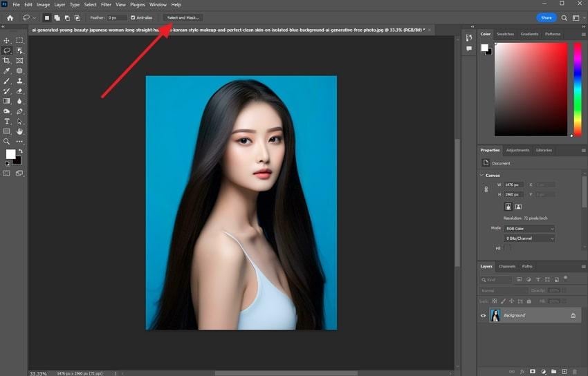This screenshot has height=376, width=588.
Task: Open the Color panel options menu
Action: tap(583, 34)
